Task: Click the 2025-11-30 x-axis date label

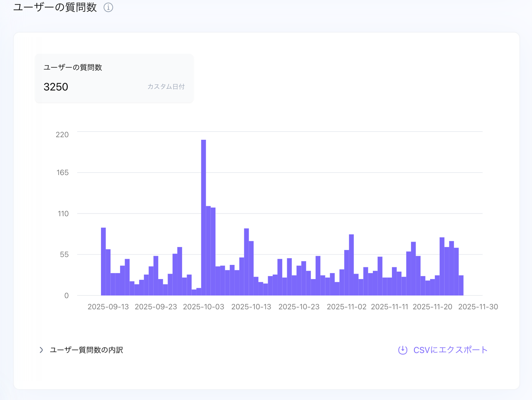Action: [478, 307]
